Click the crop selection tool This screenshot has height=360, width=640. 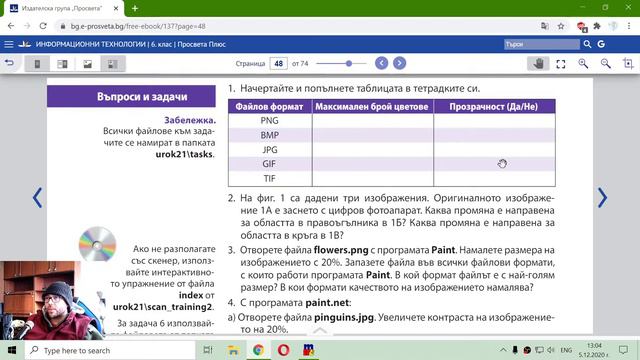[x=628, y=63]
